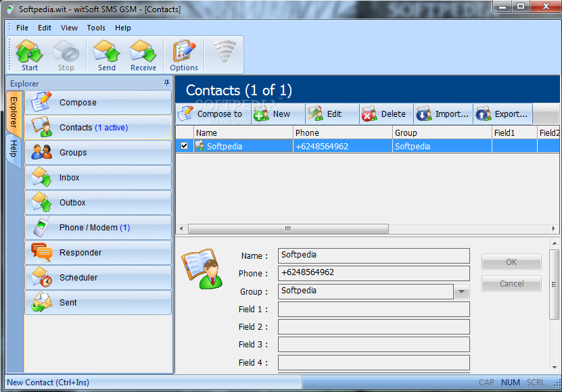Click Delete contact button
Screen dimensions: 562x392
[x=386, y=114]
